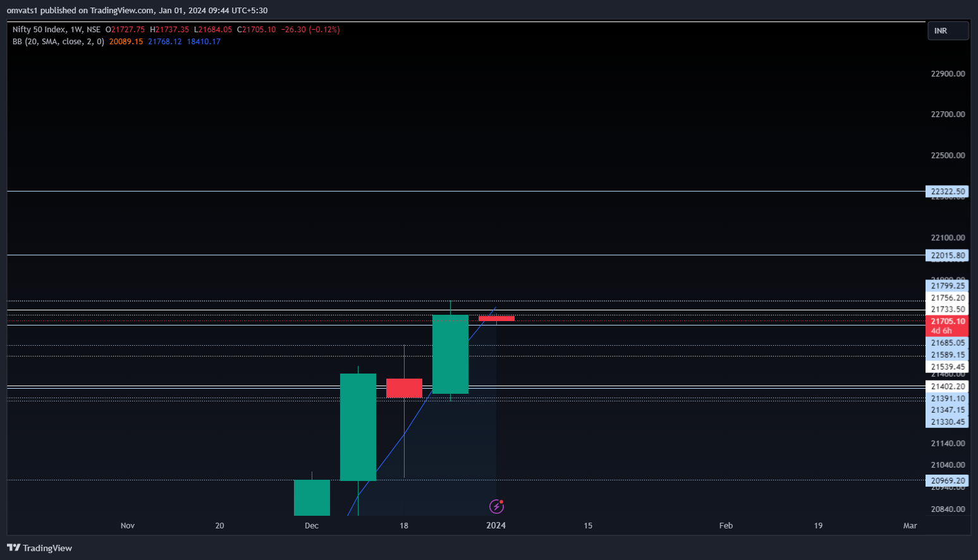Click the BB (20, SMA, close, 2, 0) indicator label
978x560 pixels.
pyautogui.click(x=58, y=42)
